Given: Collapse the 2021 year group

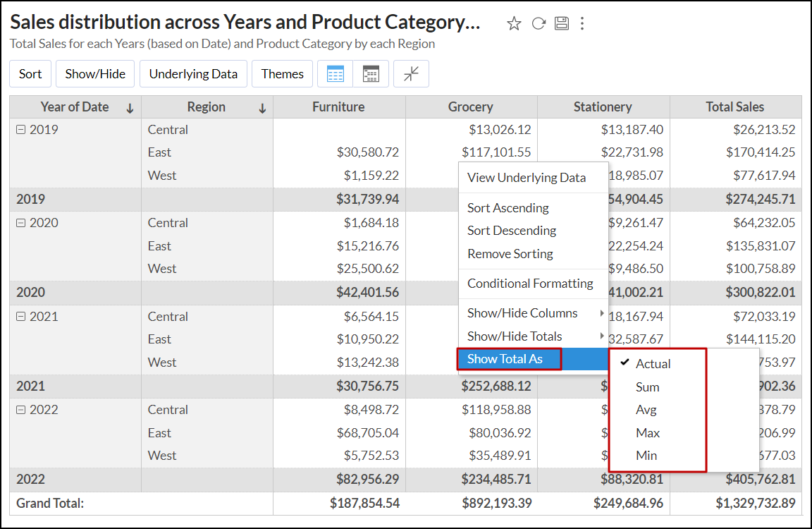Looking at the screenshot, I should [x=20, y=317].
